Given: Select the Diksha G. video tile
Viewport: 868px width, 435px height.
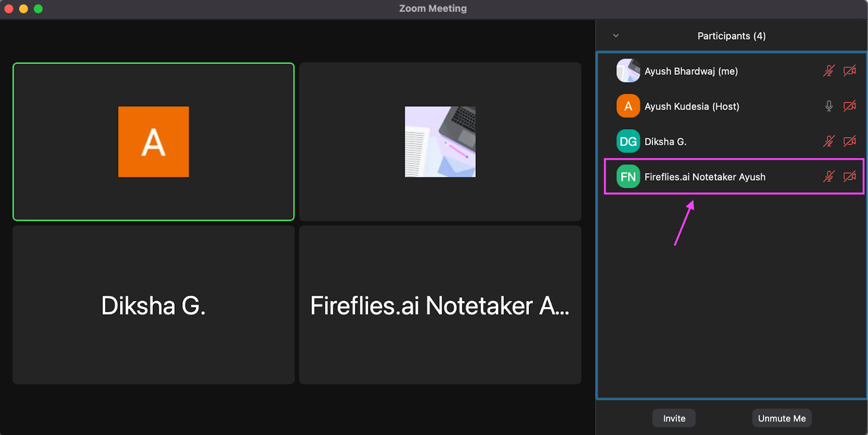Looking at the screenshot, I should pos(154,305).
